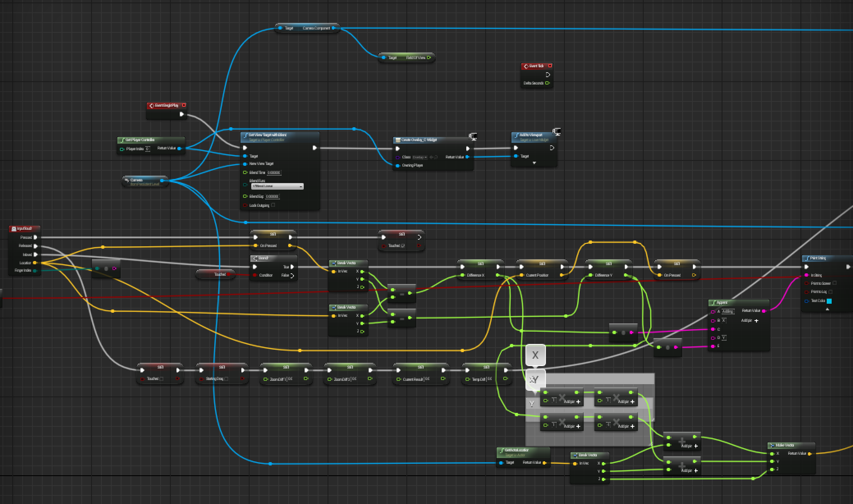
Task: Open the VTBlend Linear dropdown
Action: pyautogui.click(x=277, y=186)
